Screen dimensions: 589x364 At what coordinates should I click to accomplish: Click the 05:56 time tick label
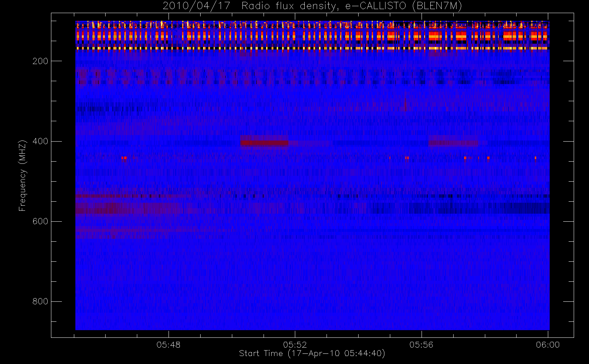click(422, 345)
